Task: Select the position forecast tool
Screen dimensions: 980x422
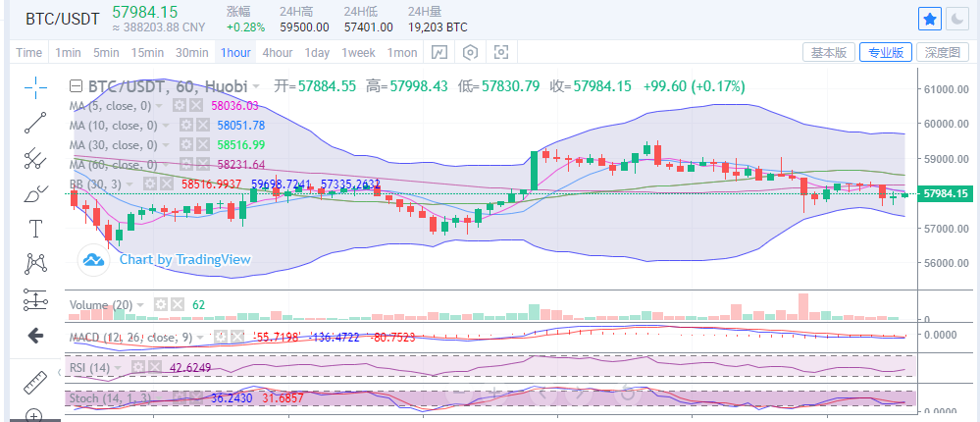Action: tap(35, 299)
